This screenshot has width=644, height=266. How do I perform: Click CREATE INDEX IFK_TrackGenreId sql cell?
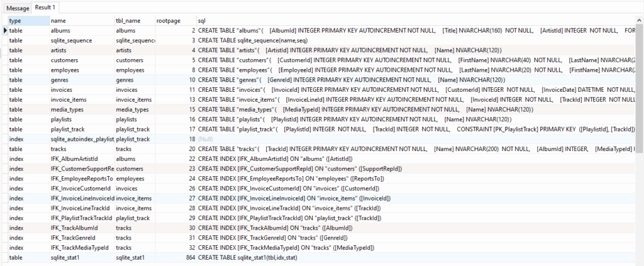point(416,237)
